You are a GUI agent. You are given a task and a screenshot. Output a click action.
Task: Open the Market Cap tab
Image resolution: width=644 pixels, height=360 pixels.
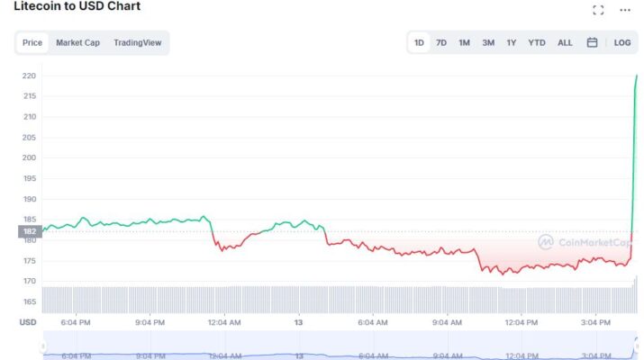pyautogui.click(x=77, y=42)
